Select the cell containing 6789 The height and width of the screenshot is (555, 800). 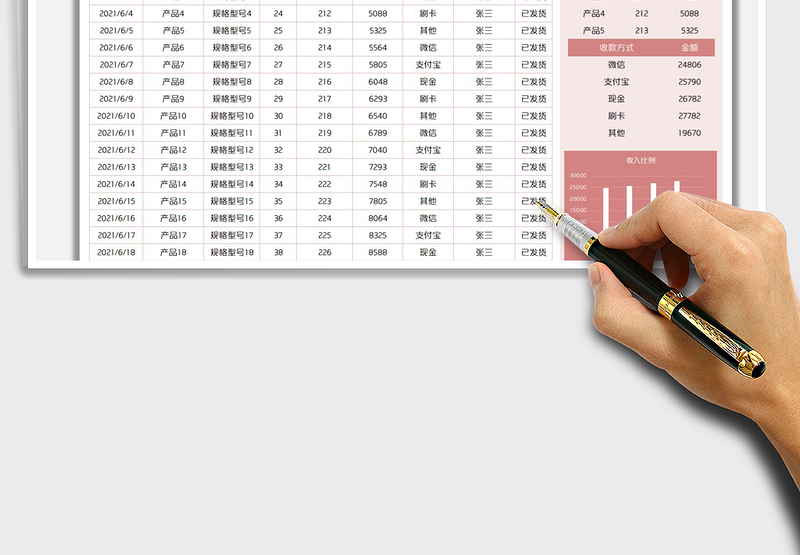coord(377,133)
